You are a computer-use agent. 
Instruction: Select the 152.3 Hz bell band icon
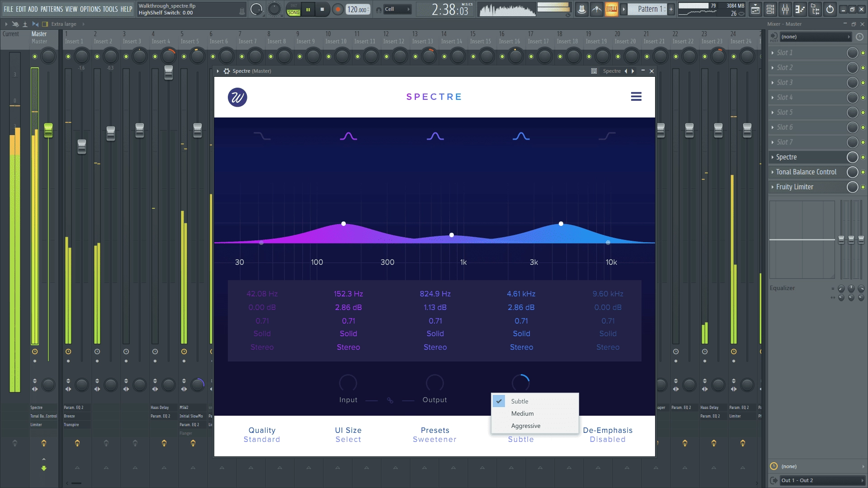[x=349, y=136]
